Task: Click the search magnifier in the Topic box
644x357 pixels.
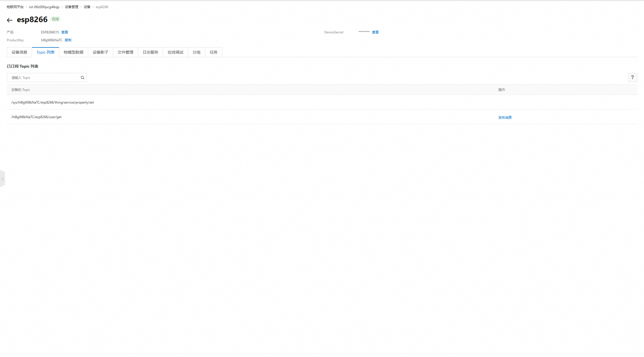Action: coord(83,78)
